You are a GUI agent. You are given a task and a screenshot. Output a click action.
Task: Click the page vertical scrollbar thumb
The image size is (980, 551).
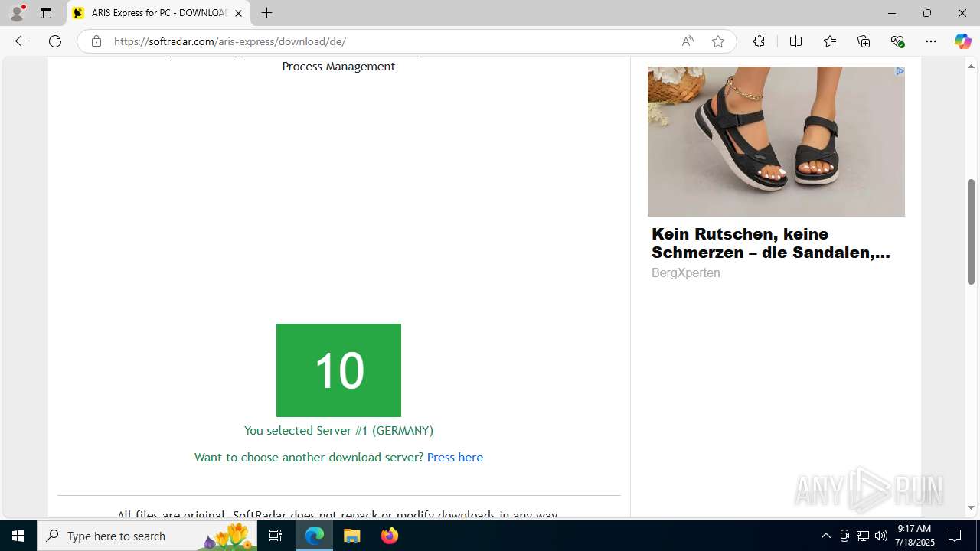[x=971, y=231]
